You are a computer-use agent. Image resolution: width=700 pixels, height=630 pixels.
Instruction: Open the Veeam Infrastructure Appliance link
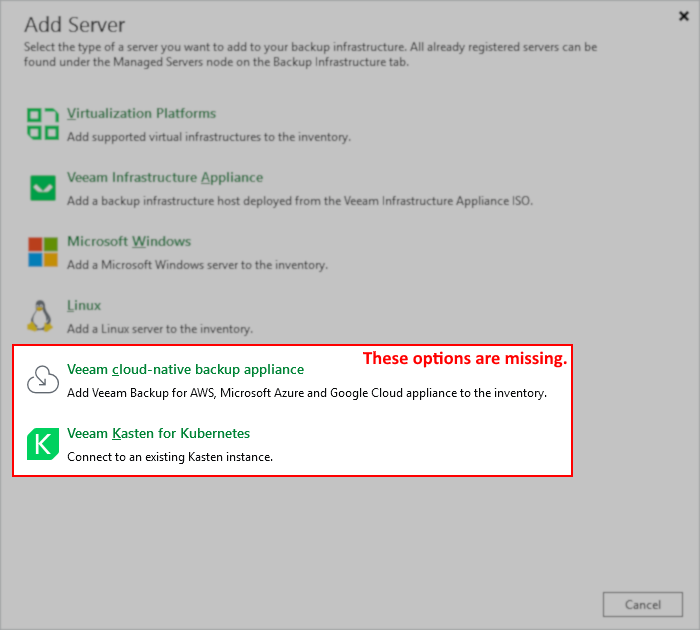click(x=165, y=177)
